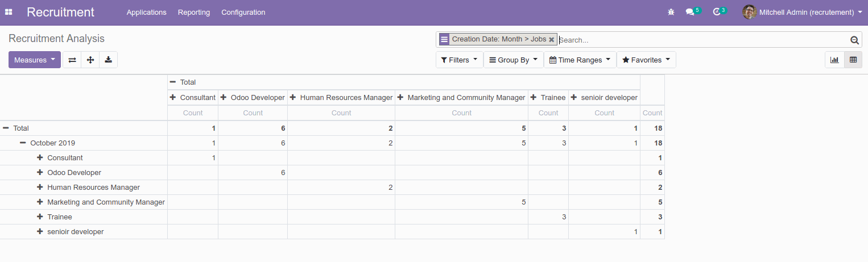Open the Measures dropdown
The height and width of the screenshot is (262, 868).
(35, 60)
